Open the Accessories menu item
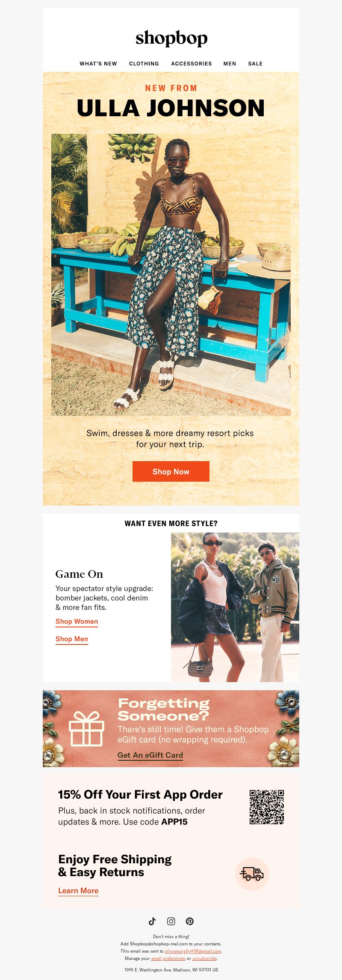342x980 pixels. point(192,64)
